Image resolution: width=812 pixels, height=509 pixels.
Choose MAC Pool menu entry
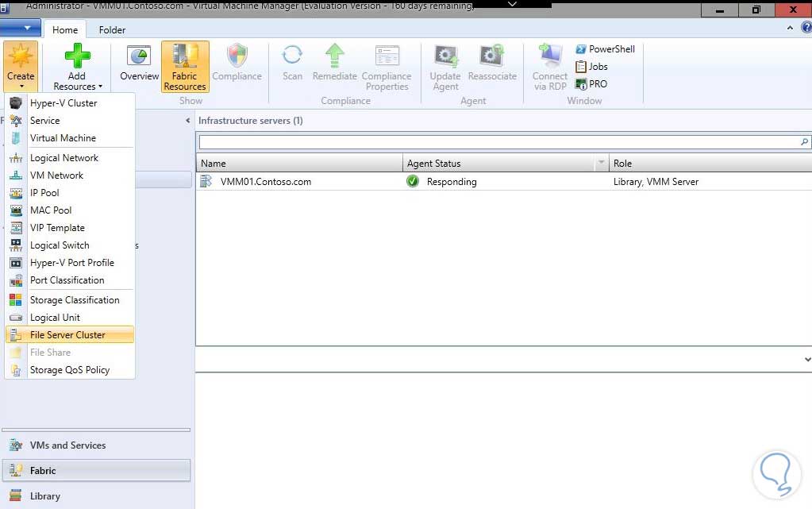70,210
